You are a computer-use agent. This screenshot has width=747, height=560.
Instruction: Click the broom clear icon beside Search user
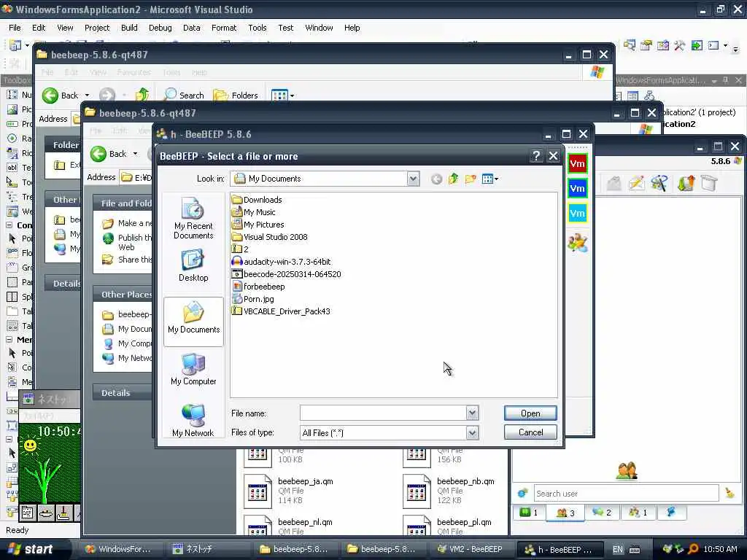[x=729, y=494]
